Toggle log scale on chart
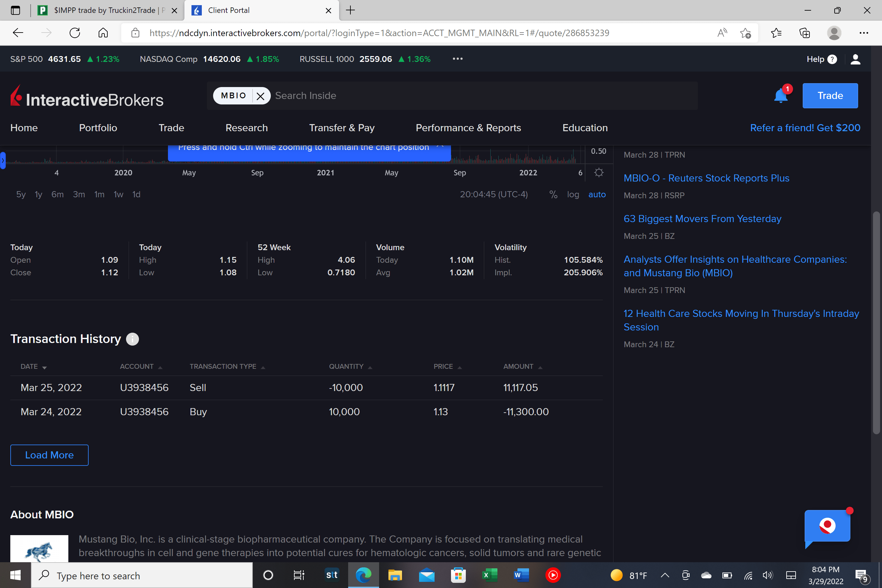This screenshot has width=882, height=588. pos(573,194)
